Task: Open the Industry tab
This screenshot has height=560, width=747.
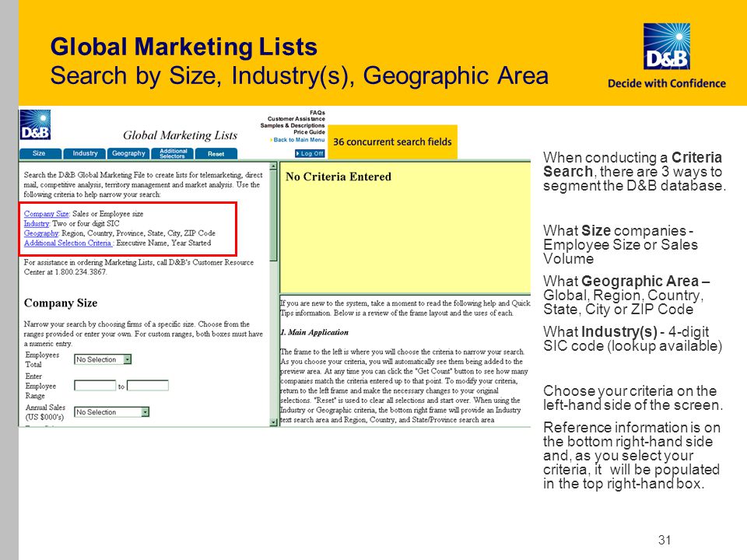Action: coord(85,153)
